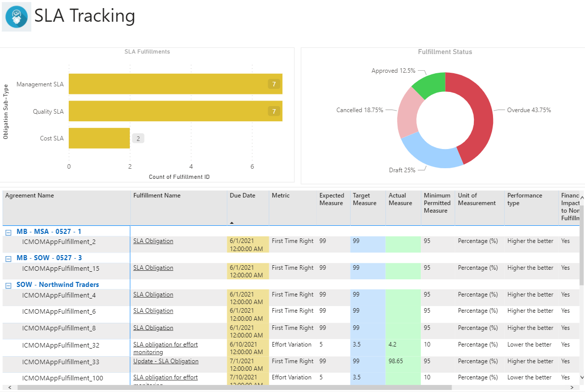Select the Management SLA bar
Viewport: 585px width, 392px height.
pyautogui.click(x=175, y=84)
